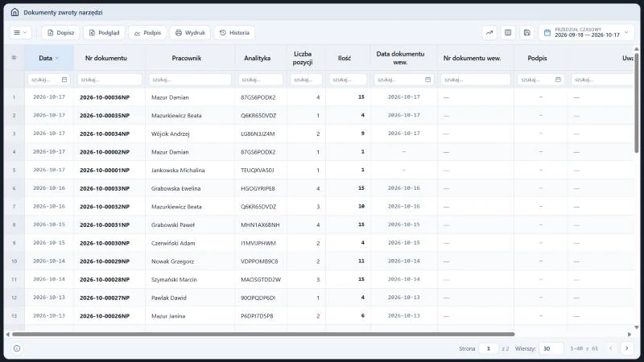Focus the Ilość filter field
644x362 pixels.
(348, 80)
